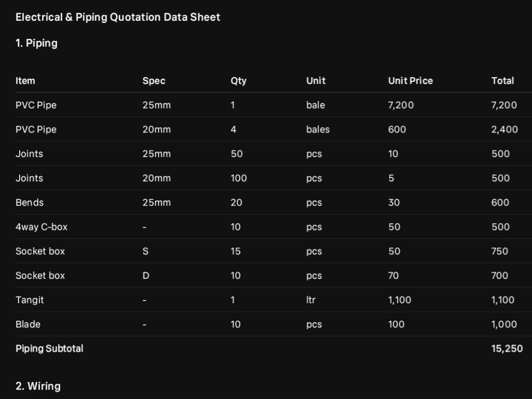Click the Spec column header
The image size is (532, 399).
[154, 81]
